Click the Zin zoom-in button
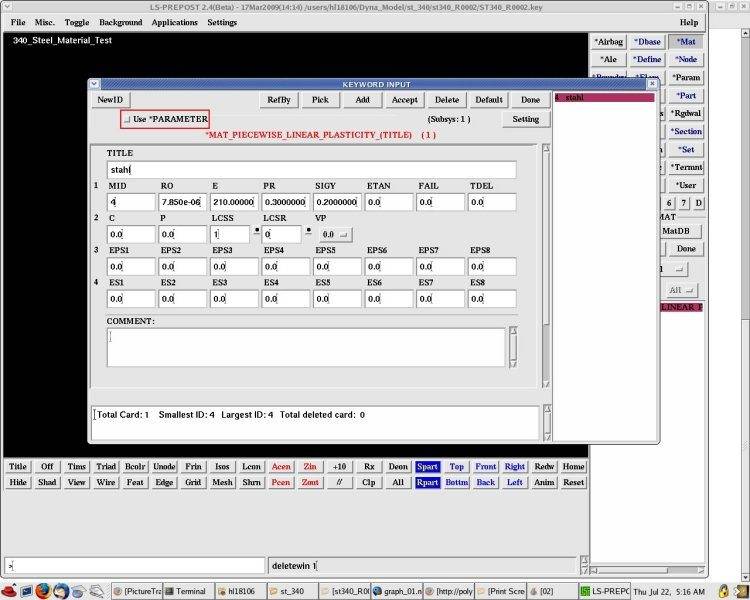The image size is (750, 600). (310, 467)
